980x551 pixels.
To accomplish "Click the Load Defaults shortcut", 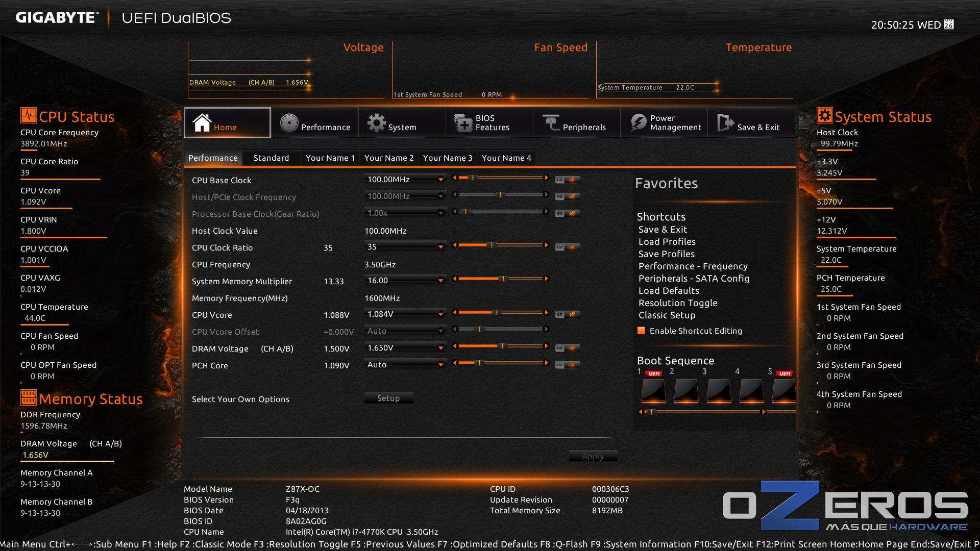I will click(x=669, y=290).
